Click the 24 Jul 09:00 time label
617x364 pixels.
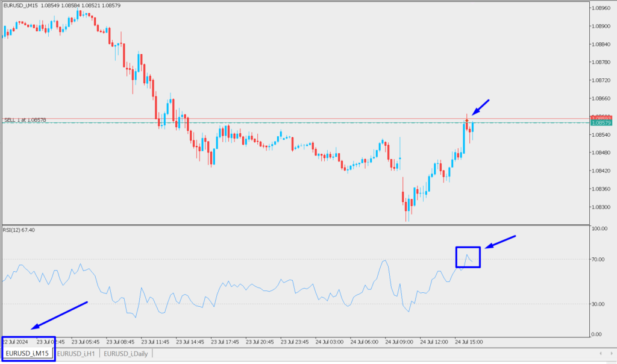click(x=398, y=342)
